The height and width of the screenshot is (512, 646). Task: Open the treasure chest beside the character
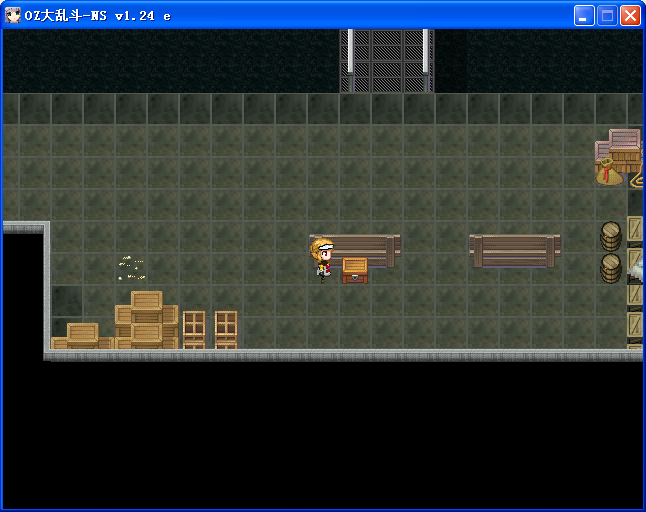(x=355, y=271)
